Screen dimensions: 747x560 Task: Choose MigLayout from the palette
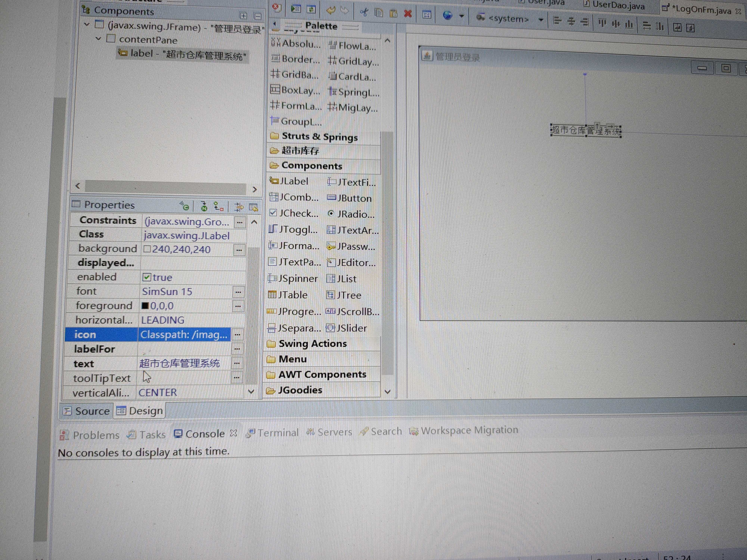coord(353,108)
